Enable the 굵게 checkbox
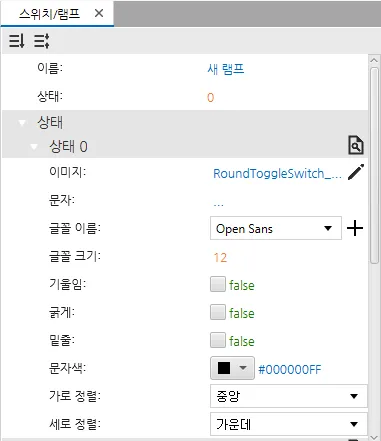This screenshot has width=381, height=441. pos(218,312)
